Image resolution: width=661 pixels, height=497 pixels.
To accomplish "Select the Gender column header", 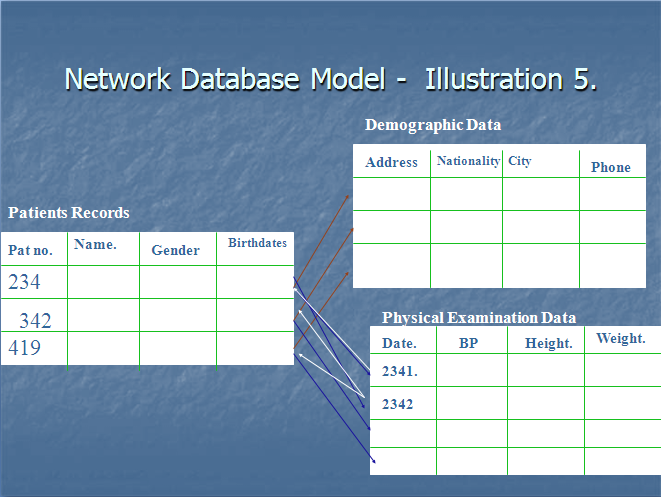I will 175,251.
